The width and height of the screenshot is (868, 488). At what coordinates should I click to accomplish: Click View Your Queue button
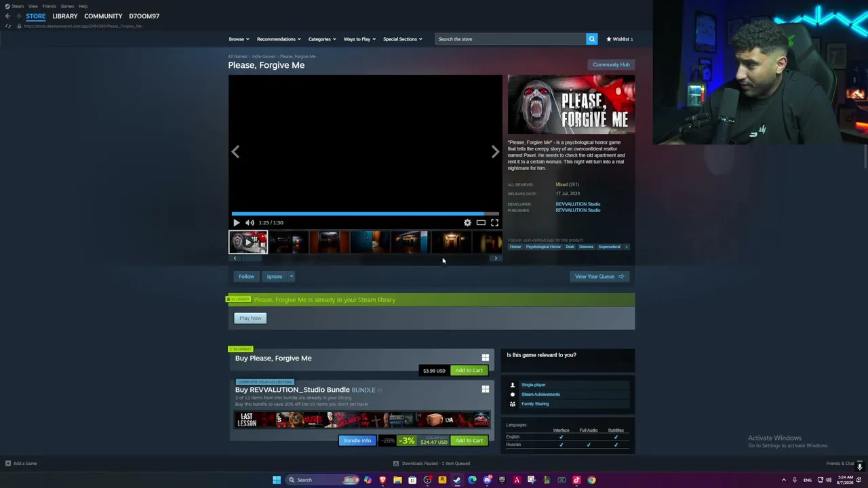pos(599,277)
